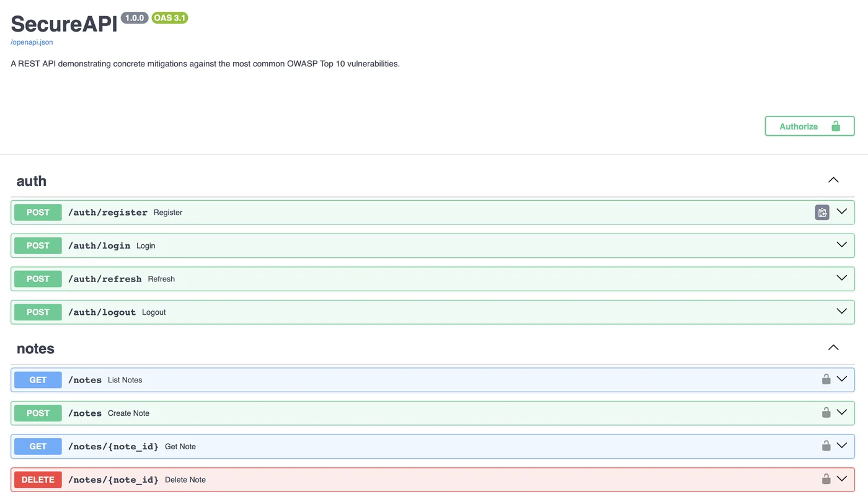Click the OAS 3.1 badge
The height and width of the screenshot is (502, 868).
[170, 18]
